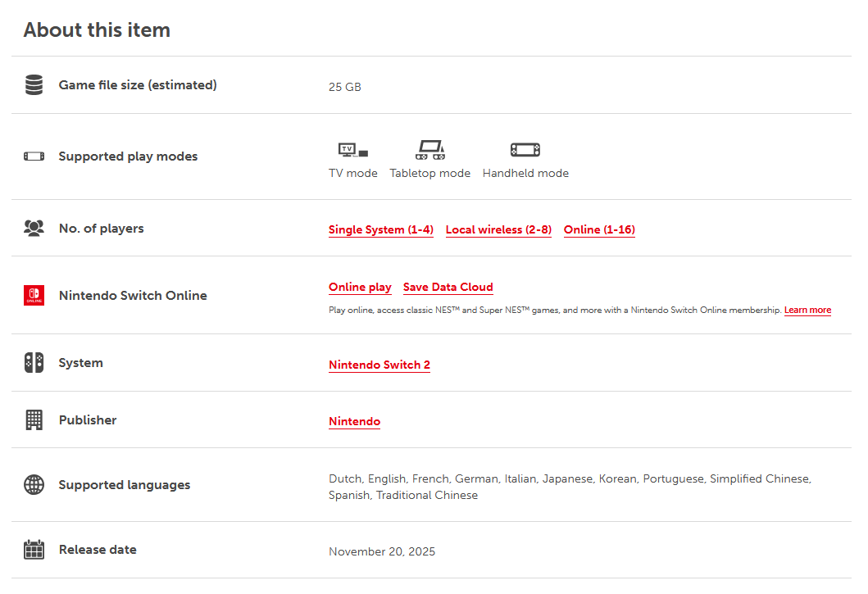Click the Handheld mode icon

click(525, 149)
